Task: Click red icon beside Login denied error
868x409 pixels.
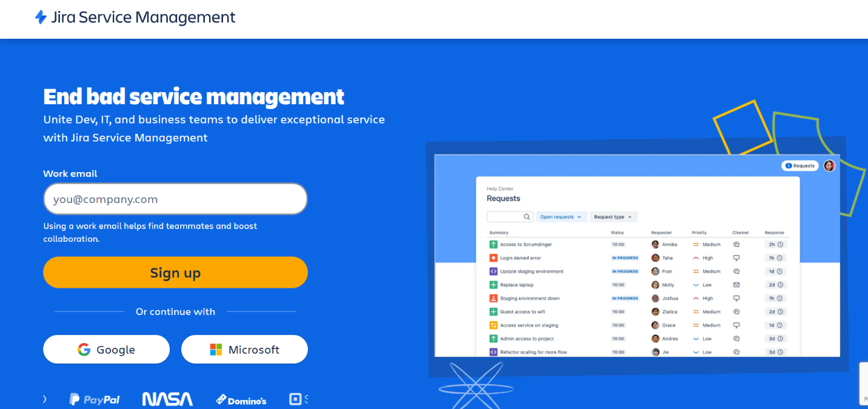Action: click(x=493, y=258)
